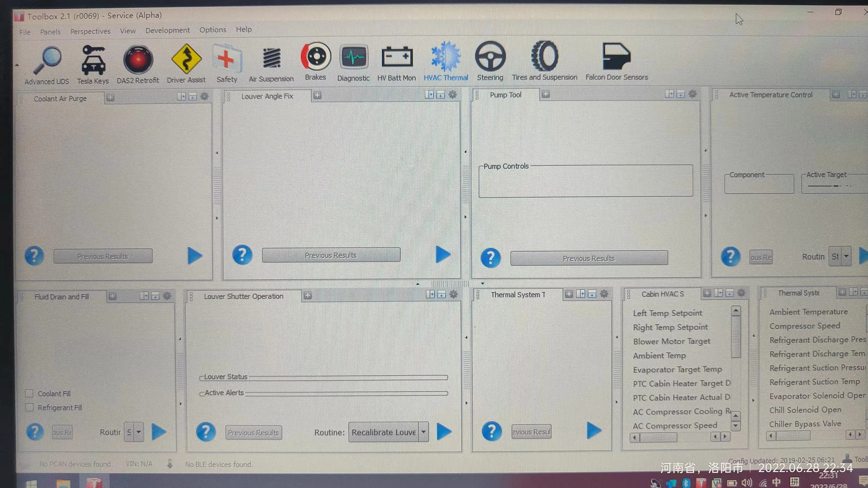
Task: Enable the Coolant Fill checkbox
Action: pyautogui.click(x=29, y=393)
